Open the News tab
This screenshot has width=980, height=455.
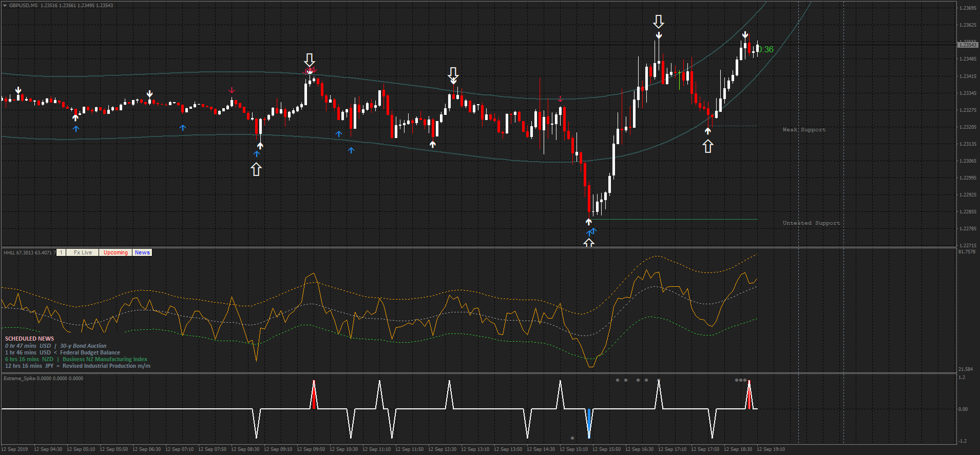[142, 252]
